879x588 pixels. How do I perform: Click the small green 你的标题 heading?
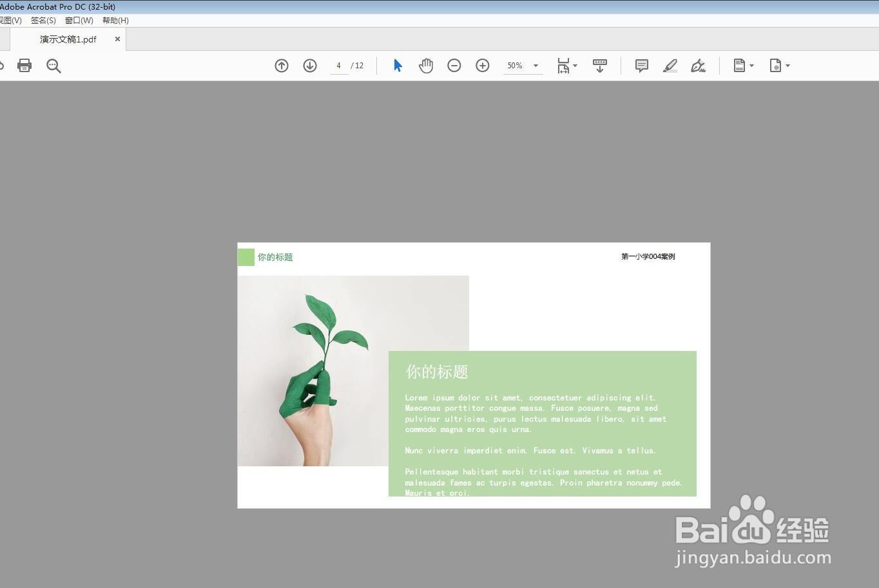275,257
